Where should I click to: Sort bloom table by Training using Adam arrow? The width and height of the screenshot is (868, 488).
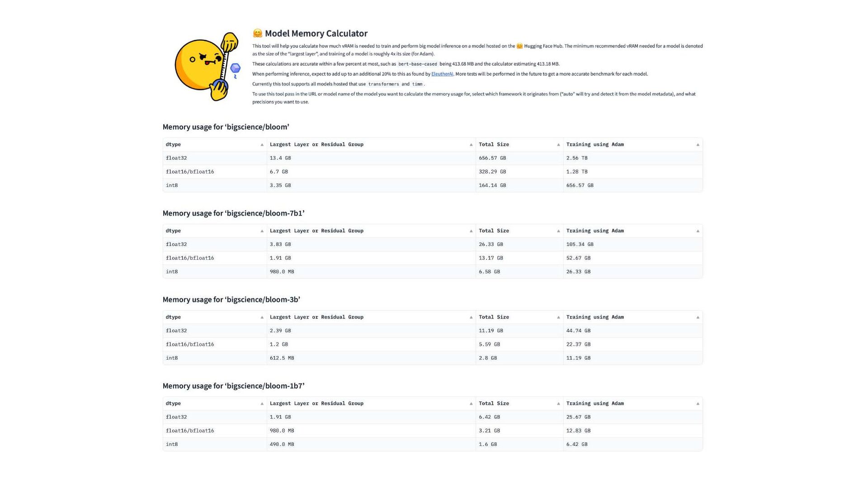coord(698,145)
